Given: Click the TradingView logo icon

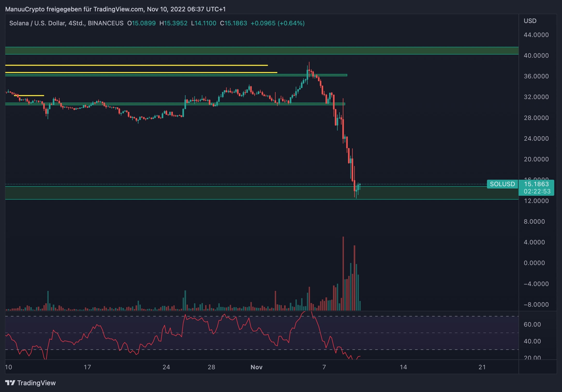Looking at the screenshot, I should point(10,383).
